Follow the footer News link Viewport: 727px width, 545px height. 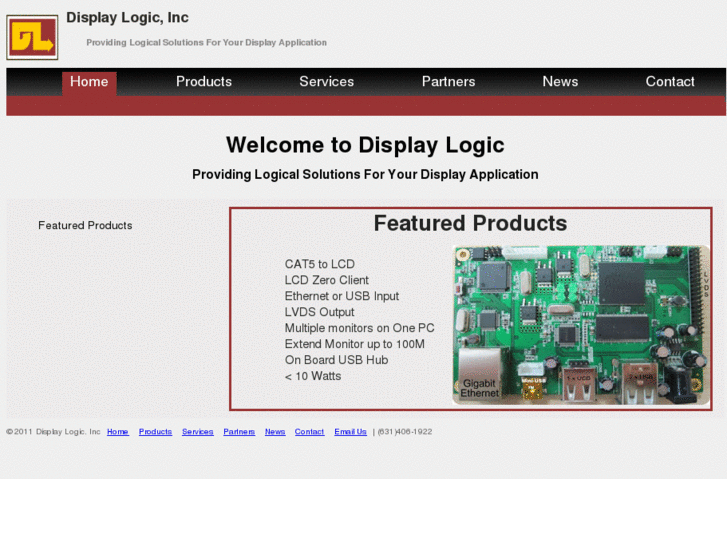[275, 431]
